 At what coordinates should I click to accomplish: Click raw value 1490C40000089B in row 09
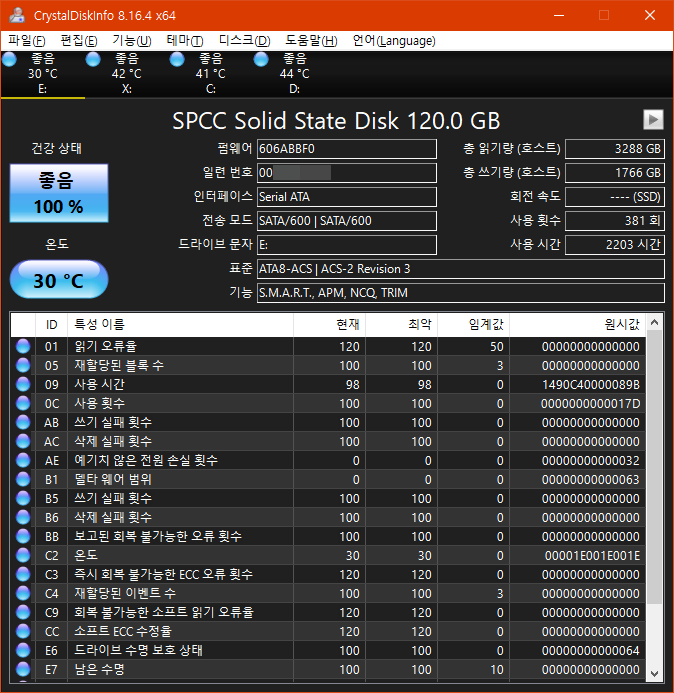click(591, 385)
